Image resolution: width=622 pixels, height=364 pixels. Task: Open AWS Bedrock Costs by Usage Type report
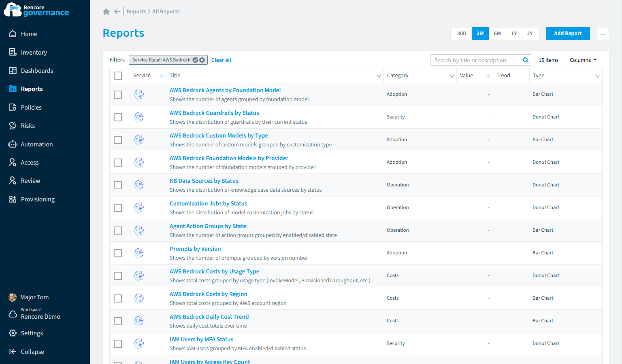214,271
